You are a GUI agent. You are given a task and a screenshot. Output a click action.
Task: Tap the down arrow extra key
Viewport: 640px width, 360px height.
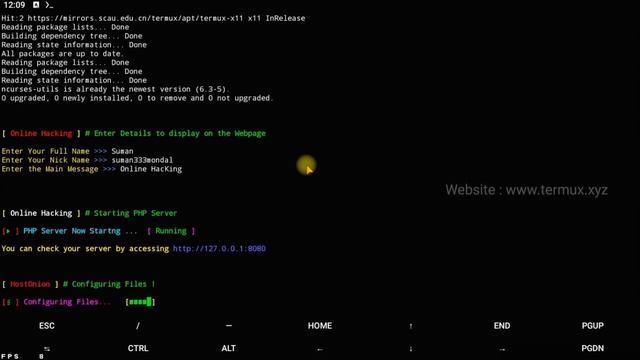411,349
